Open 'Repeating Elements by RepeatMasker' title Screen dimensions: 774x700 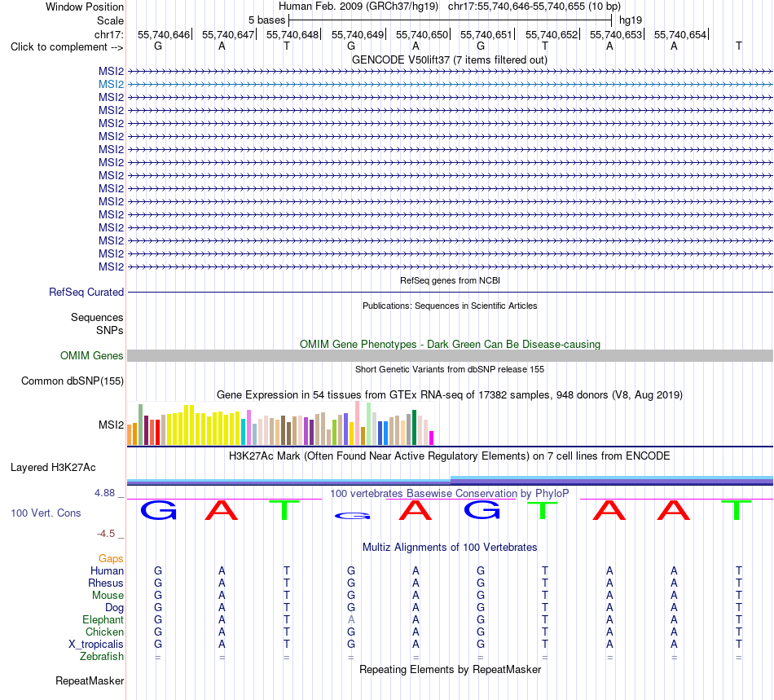(x=451, y=669)
